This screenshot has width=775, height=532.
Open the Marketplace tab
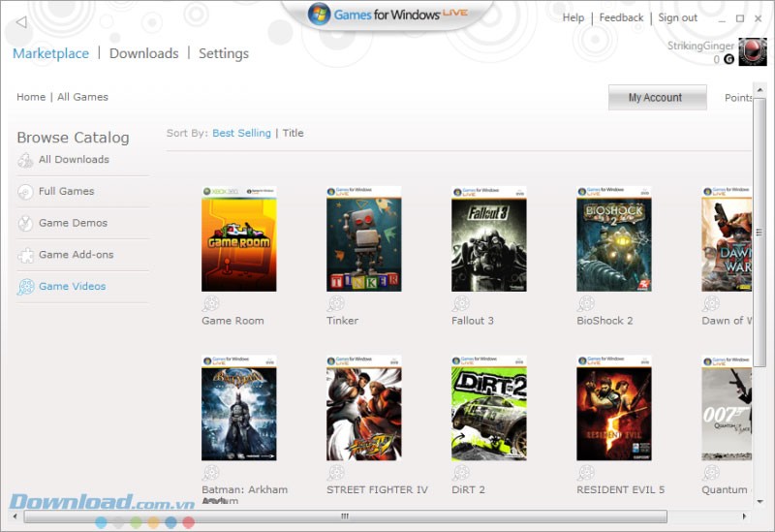(x=51, y=53)
